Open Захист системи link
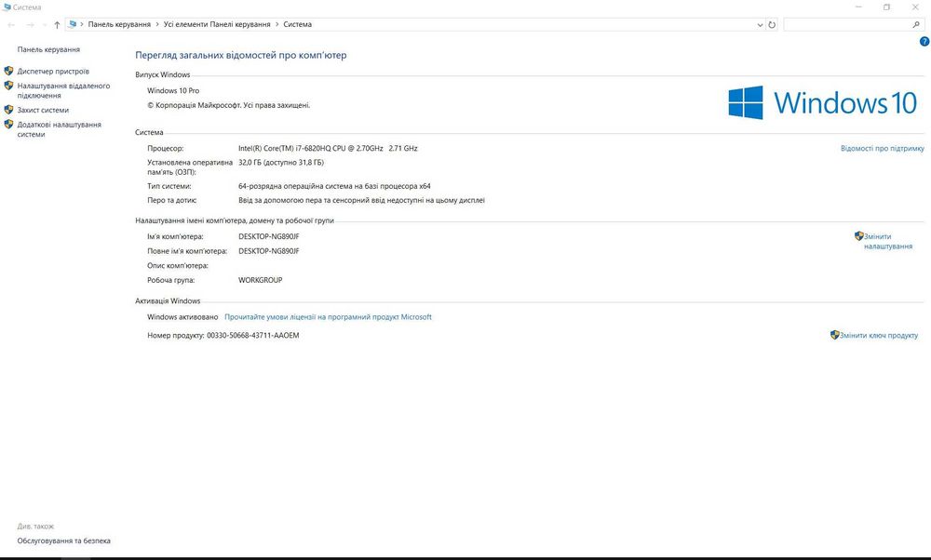The height and width of the screenshot is (560, 931). [x=43, y=110]
